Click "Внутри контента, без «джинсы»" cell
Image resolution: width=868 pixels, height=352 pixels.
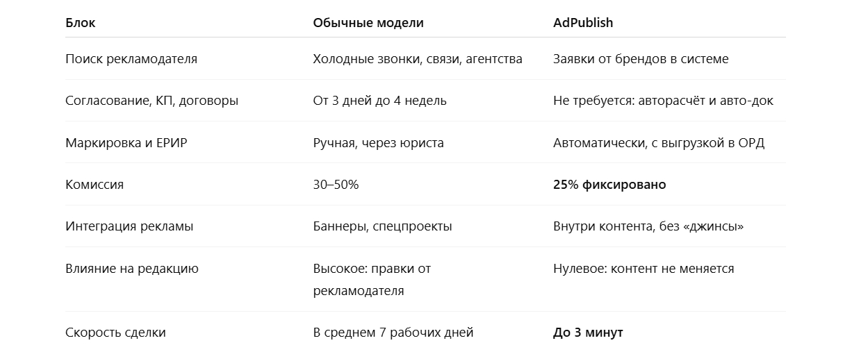pyautogui.click(x=648, y=226)
